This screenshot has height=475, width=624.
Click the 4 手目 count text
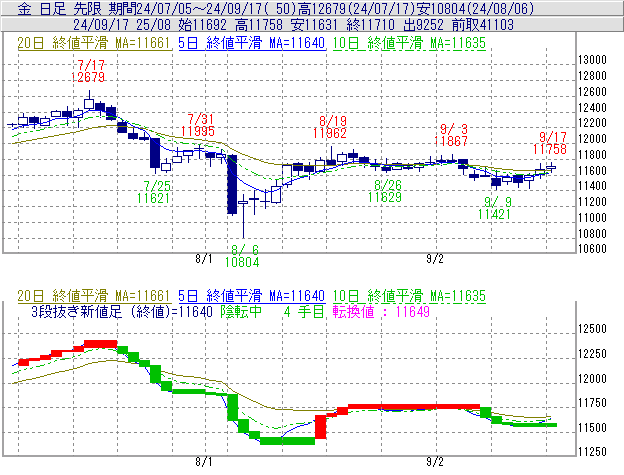[304, 311]
